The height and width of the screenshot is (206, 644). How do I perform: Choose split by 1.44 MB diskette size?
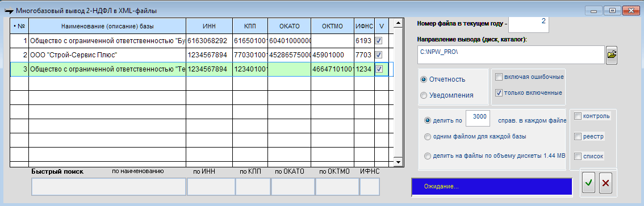[428, 156]
